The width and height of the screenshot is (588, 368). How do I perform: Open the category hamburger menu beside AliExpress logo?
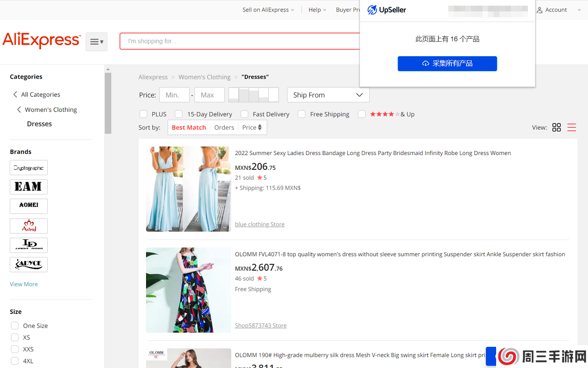(x=96, y=41)
